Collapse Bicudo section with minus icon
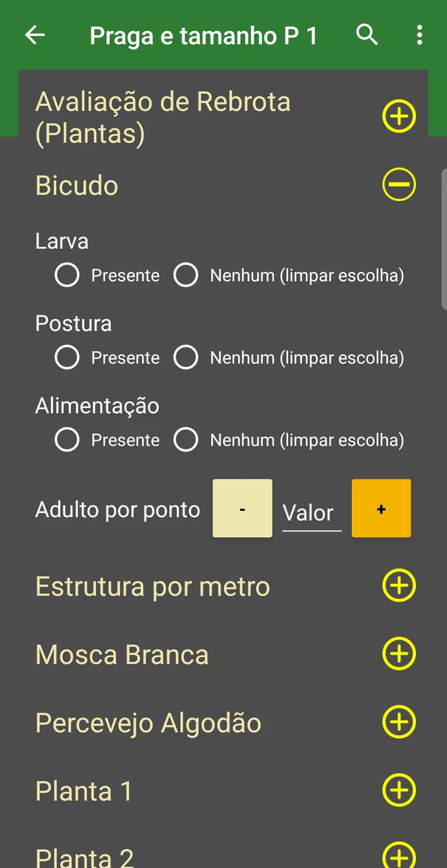The height and width of the screenshot is (868, 447). [399, 184]
